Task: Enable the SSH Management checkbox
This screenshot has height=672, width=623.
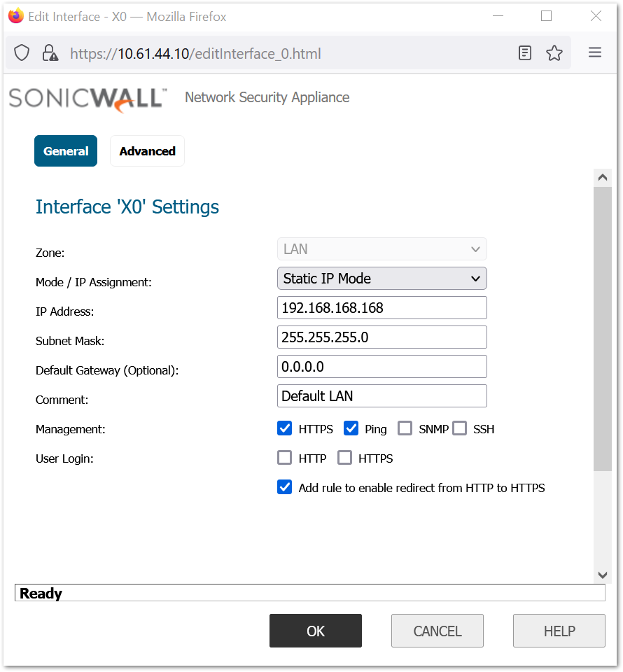Action: tap(459, 428)
